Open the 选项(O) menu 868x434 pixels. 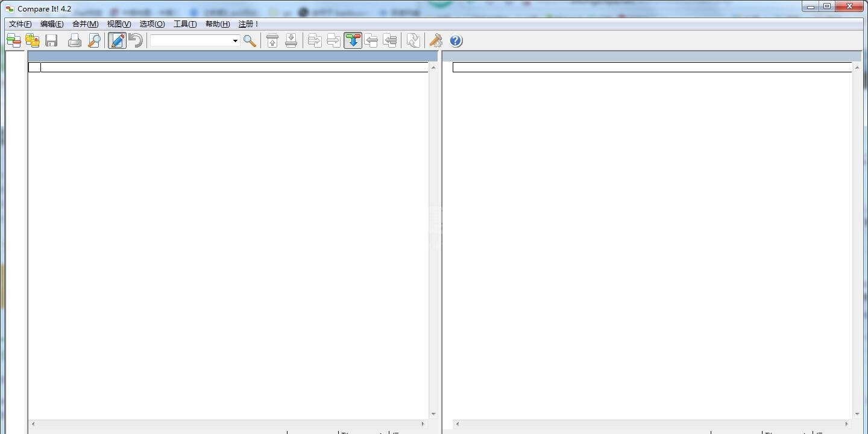[x=152, y=24]
